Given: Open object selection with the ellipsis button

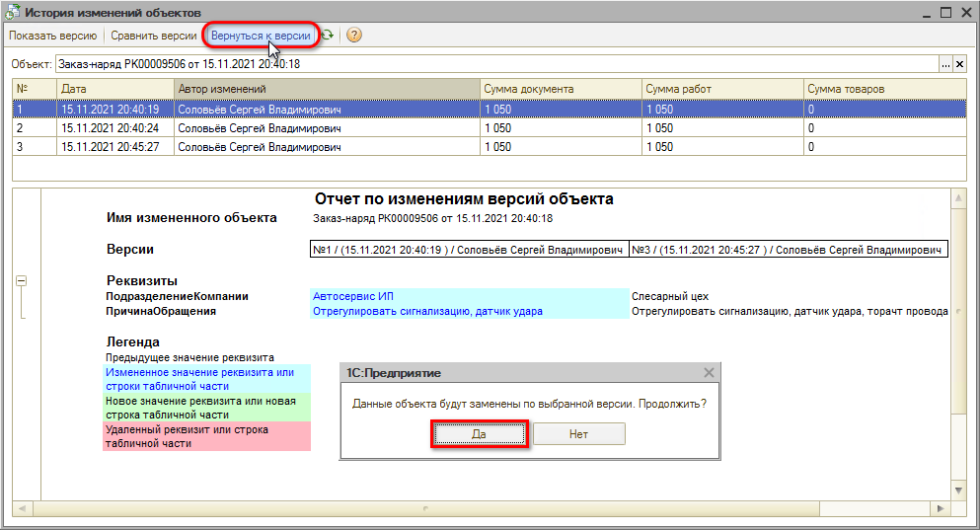Looking at the screenshot, I should [x=946, y=64].
